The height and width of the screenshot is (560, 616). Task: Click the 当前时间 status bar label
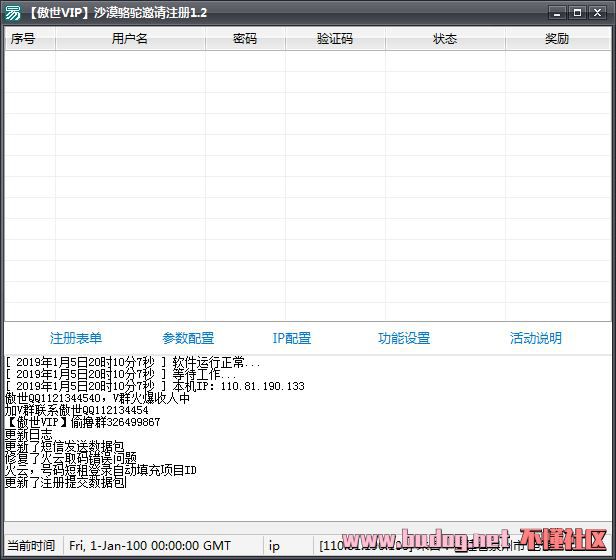point(31,546)
